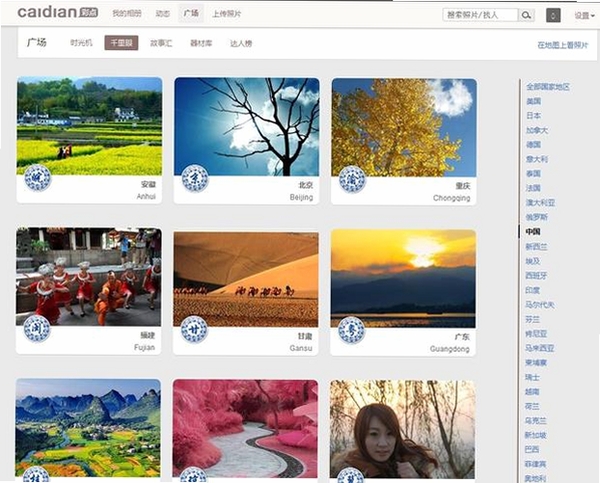This screenshot has height=483, width=600.
Task: Select the highlighted 中国 entry
Action: point(533,232)
